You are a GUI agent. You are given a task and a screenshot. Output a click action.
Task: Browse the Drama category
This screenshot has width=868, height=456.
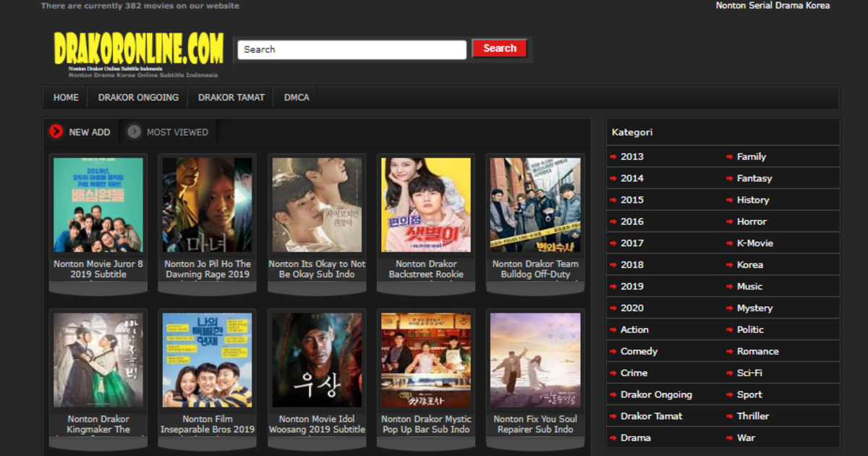(635, 438)
